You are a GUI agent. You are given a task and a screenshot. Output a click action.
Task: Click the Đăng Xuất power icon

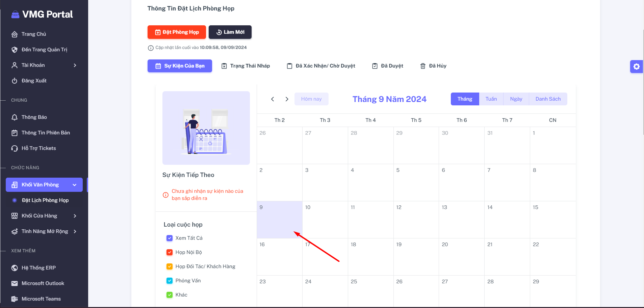15,81
